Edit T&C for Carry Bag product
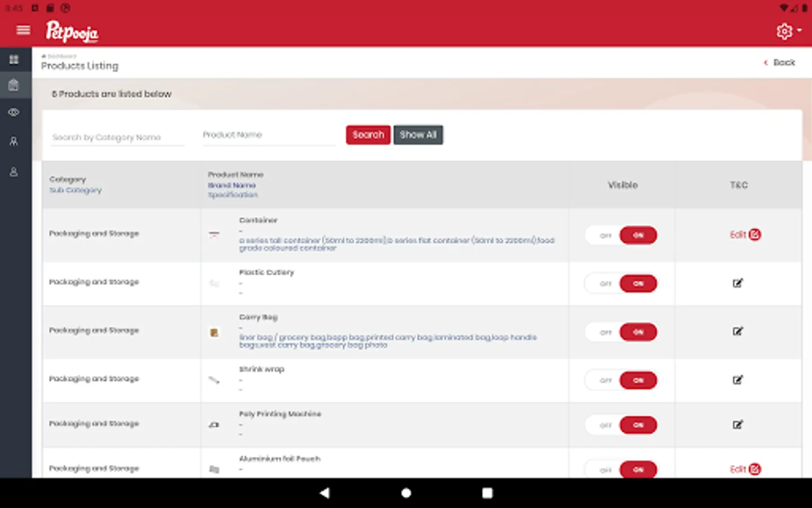Screen dimensions: 812x508 [x=738, y=331]
